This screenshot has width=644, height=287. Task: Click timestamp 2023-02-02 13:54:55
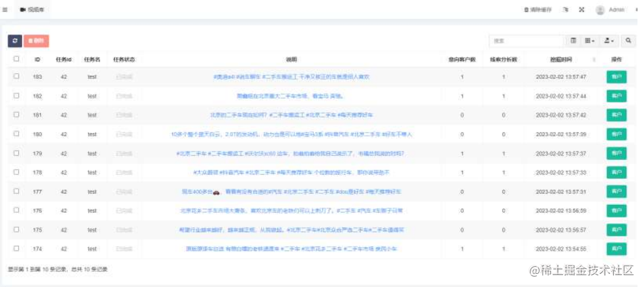pos(560,249)
